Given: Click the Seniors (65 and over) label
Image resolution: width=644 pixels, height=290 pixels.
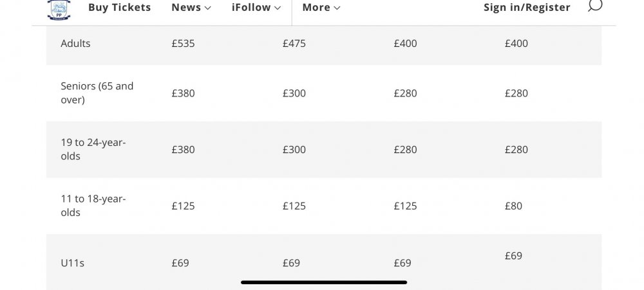Looking at the screenshot, I should [97, 93].
